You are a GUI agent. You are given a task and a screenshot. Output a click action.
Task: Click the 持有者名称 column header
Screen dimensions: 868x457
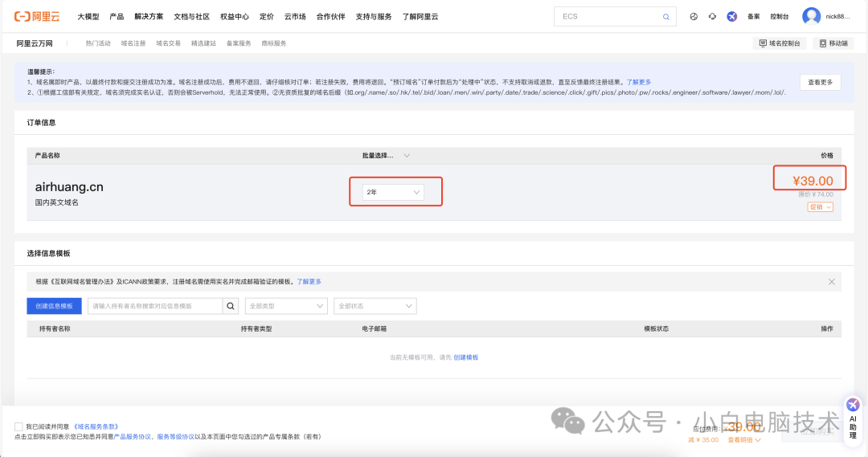(x=55, y=328)
